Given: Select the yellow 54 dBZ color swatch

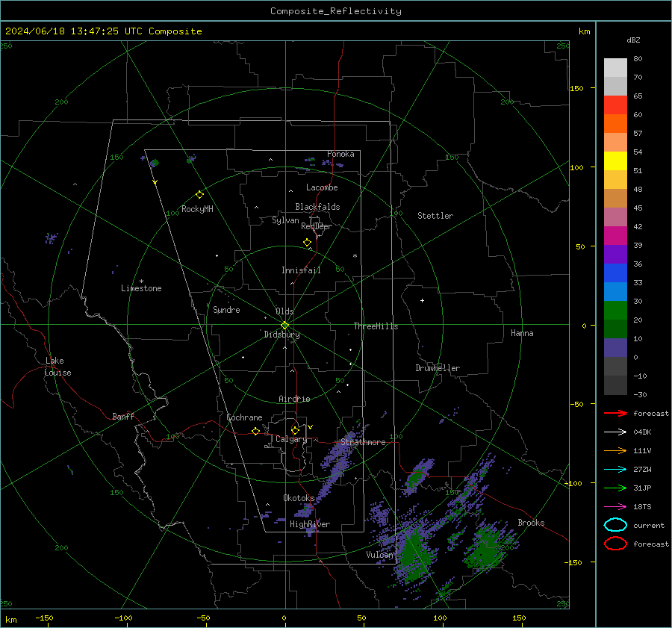Looking at the screenshot, I should point(615,161).
